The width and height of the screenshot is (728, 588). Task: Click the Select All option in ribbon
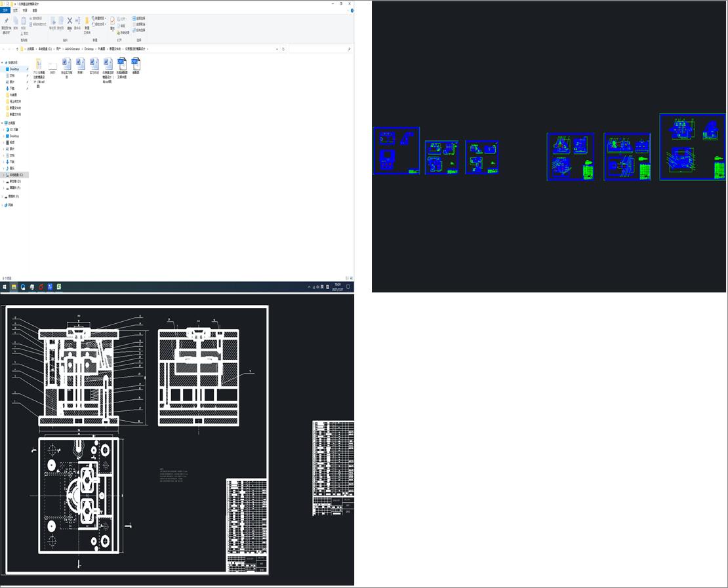pos(139,18)
